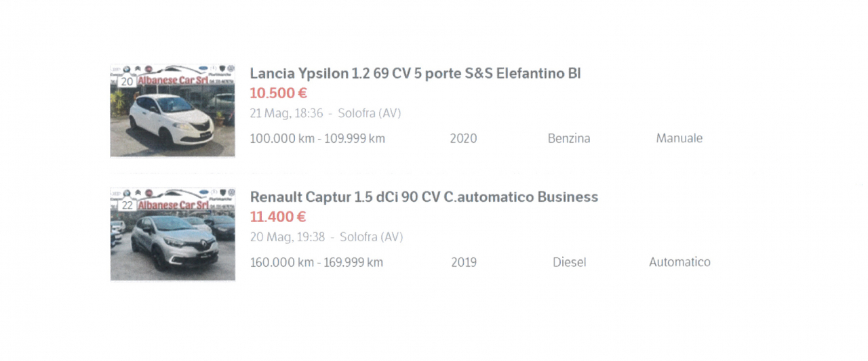Open the Lancia Ypsilon listing photo
868x361 pixels.
(172, 110)
